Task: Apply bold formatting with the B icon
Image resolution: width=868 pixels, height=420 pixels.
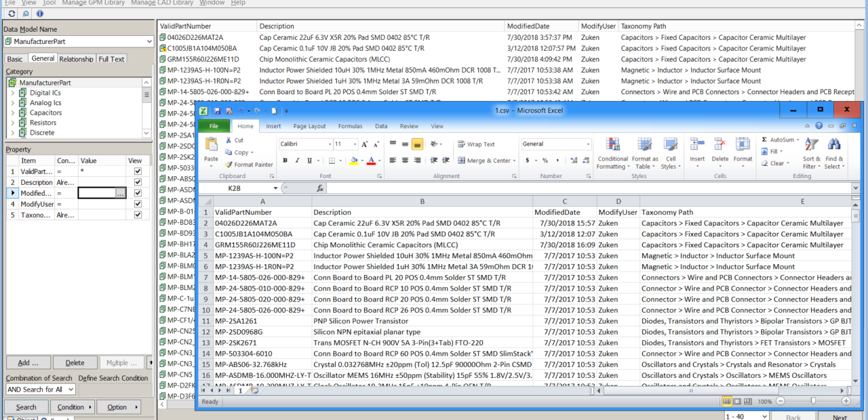Action: tap(284, 160)
